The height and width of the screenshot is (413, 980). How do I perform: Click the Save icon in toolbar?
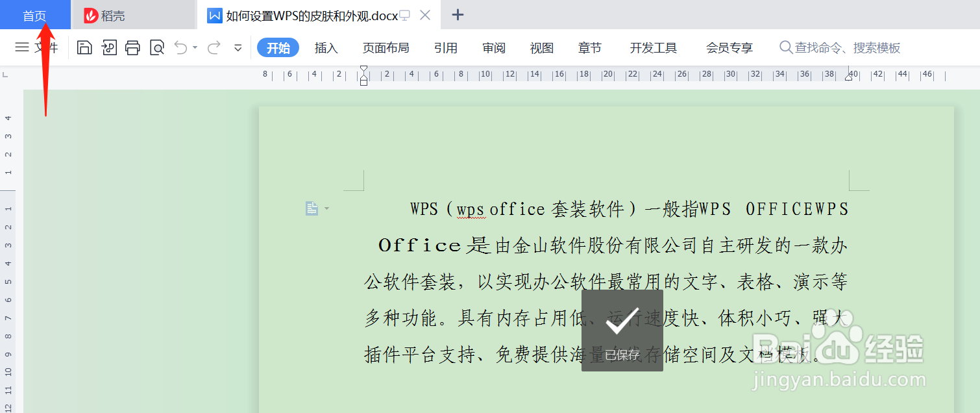pos(84,47)
